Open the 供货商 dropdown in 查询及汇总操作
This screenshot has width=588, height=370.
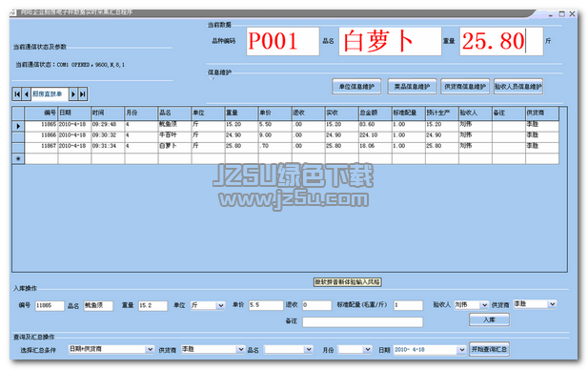(241, 349)
